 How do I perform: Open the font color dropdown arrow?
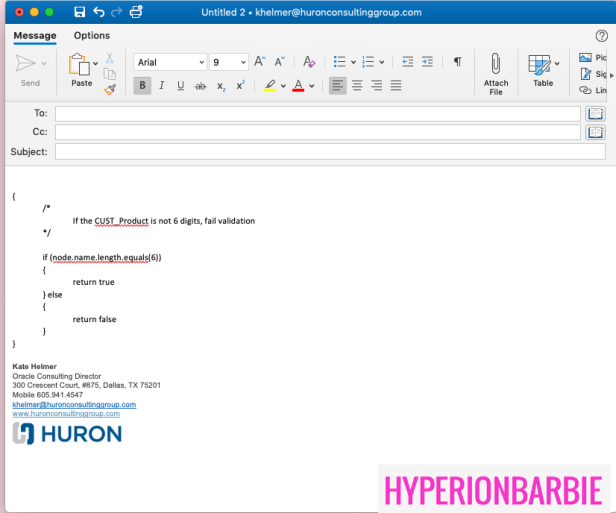(x=312, y=86)
